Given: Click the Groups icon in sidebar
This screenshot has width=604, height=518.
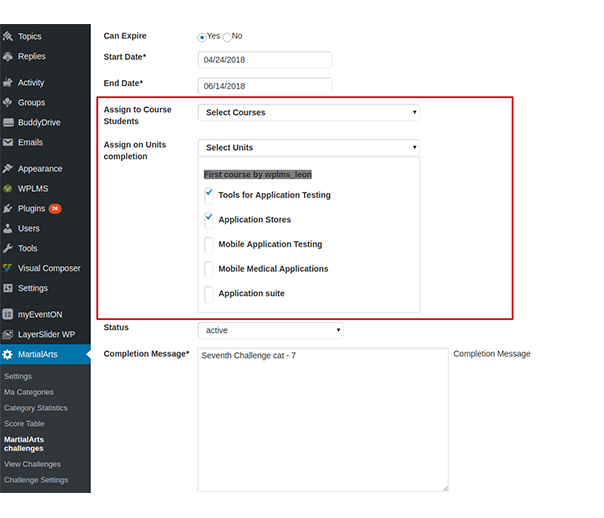Looking at the screenshot, I should point(8,103).
